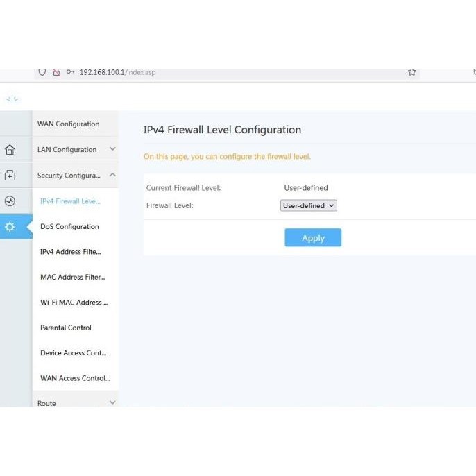Open IPv4 Address Filter settings

click(70, 252)
